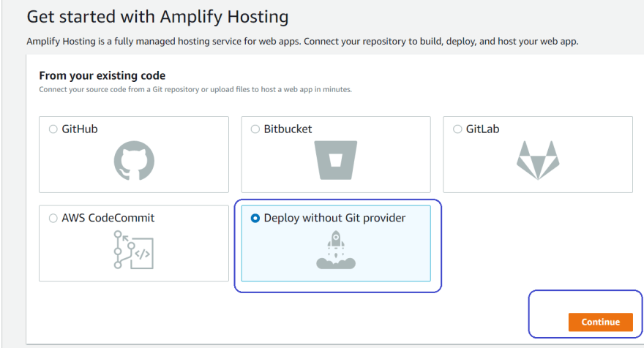Viewport: 644px width, 348px height.
Task: Select Deploy without Git provider radio
Action: tap(255, 219)
